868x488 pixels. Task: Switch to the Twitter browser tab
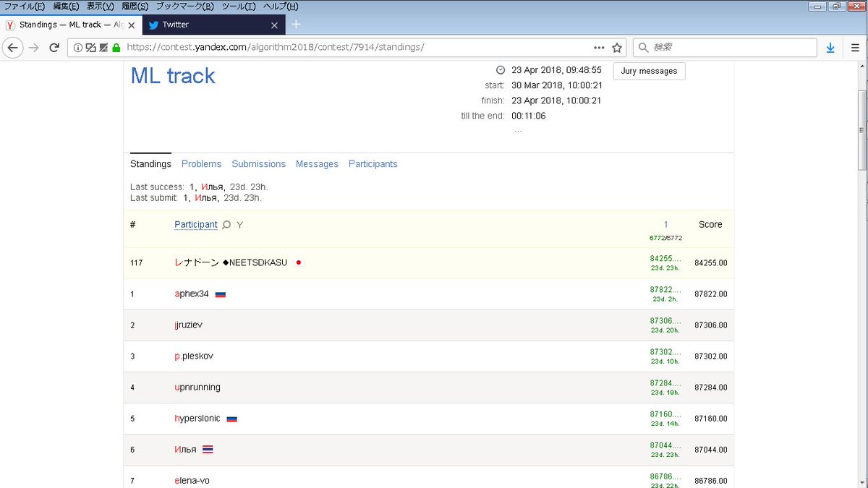(213, 25)
